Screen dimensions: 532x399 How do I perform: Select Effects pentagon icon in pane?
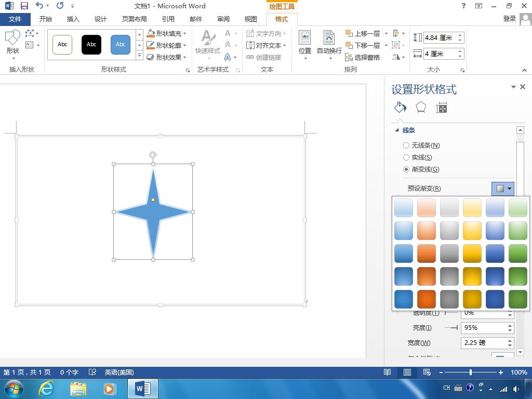(421, 108)
